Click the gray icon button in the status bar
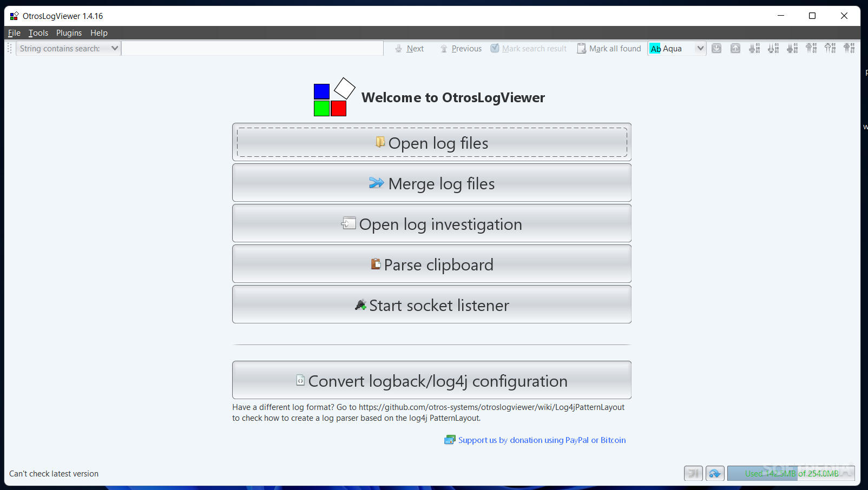This screenshot has height=490, width=868. click(x=693, y=474)
